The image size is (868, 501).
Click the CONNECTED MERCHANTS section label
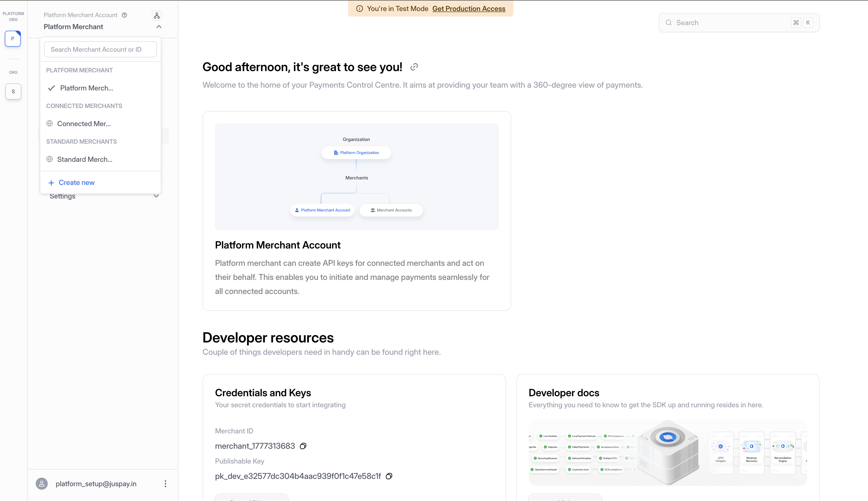click(84, 106)
